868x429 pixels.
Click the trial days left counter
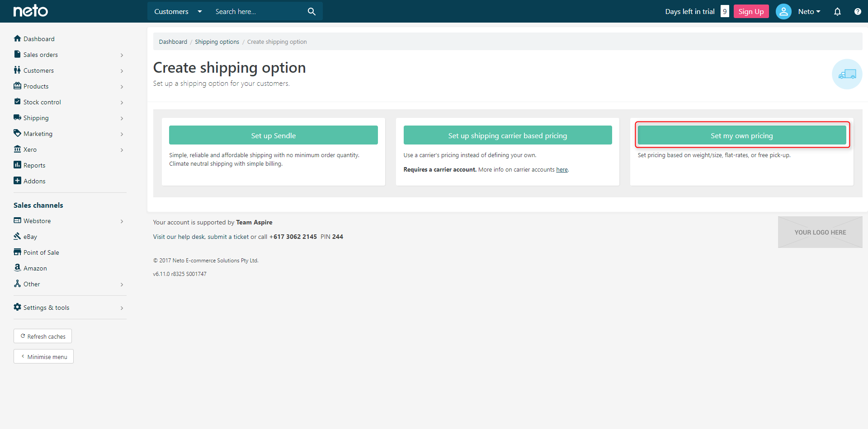[x=725, y=11]
